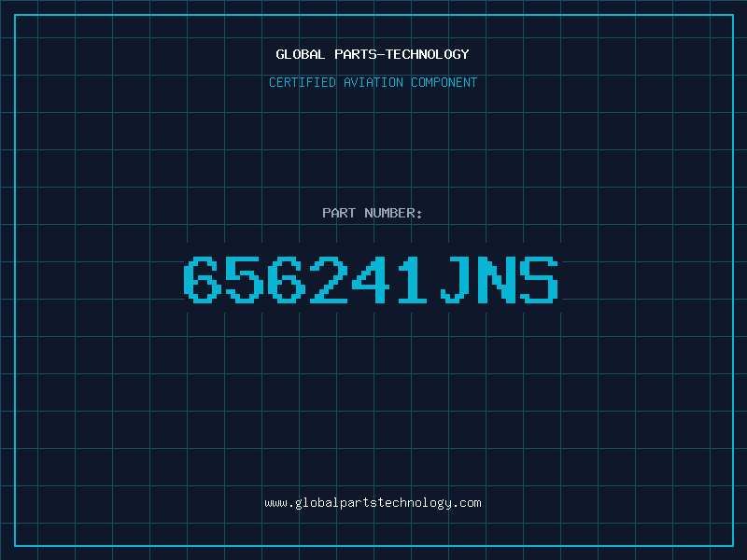Select the CERTIFIED AVIATION COMPONENT subtitle

(x=373, y=82)
